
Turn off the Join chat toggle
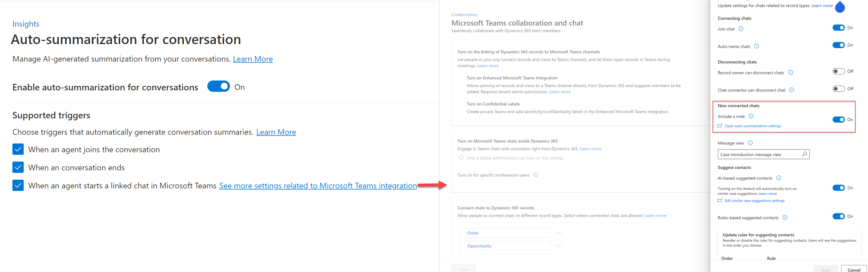838,28
